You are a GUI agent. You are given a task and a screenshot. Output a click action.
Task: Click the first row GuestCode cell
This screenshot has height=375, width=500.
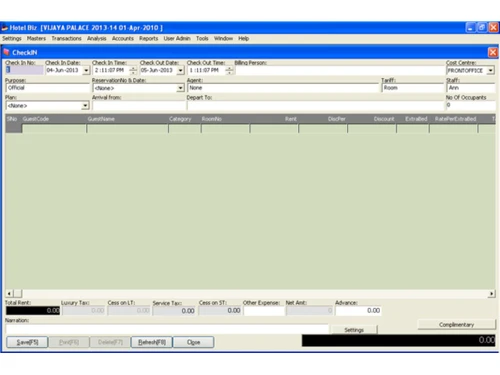click(x=54, y=129)
